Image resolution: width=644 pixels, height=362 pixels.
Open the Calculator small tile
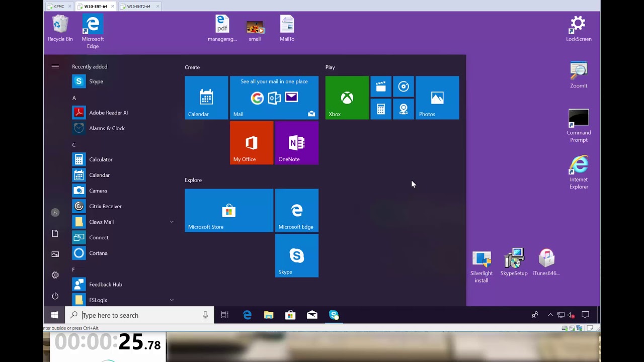pos(381,109)
